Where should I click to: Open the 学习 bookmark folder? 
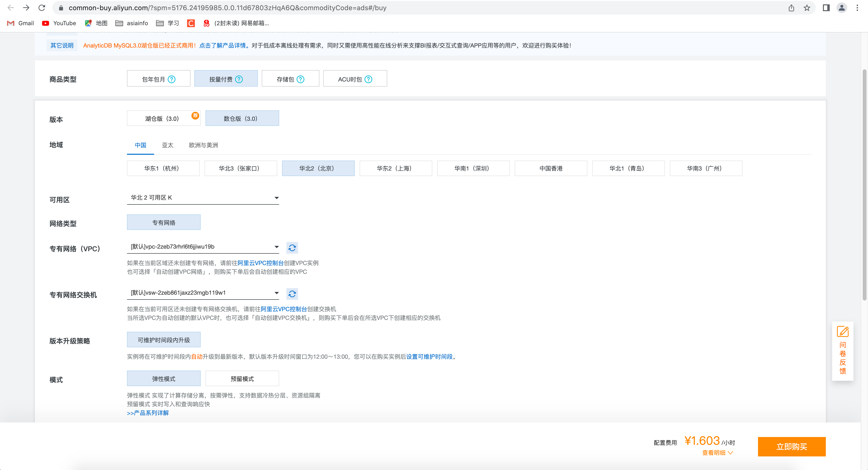pos(168,23)
